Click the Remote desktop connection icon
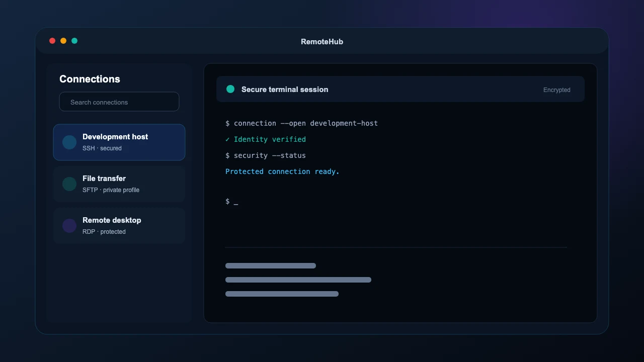The width and height of the screenshot is (644, 362). pyautogui.click(x=69, y=226)
